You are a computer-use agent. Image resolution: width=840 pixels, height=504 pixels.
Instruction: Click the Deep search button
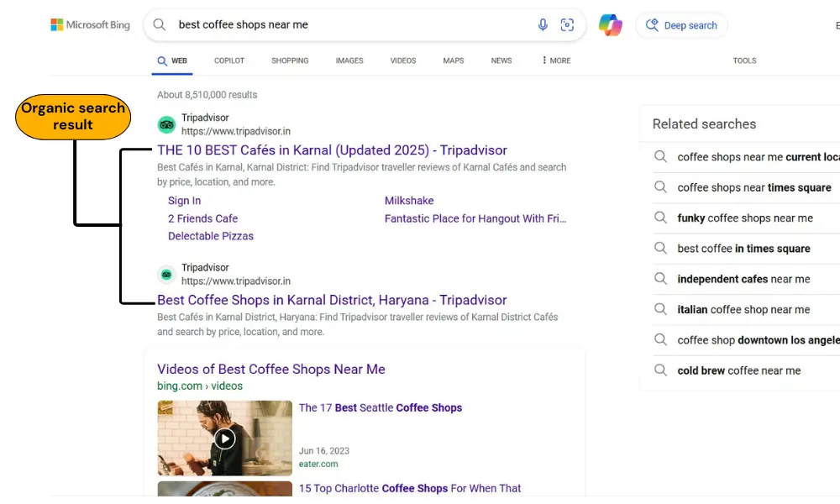click(x=681, y=25)
